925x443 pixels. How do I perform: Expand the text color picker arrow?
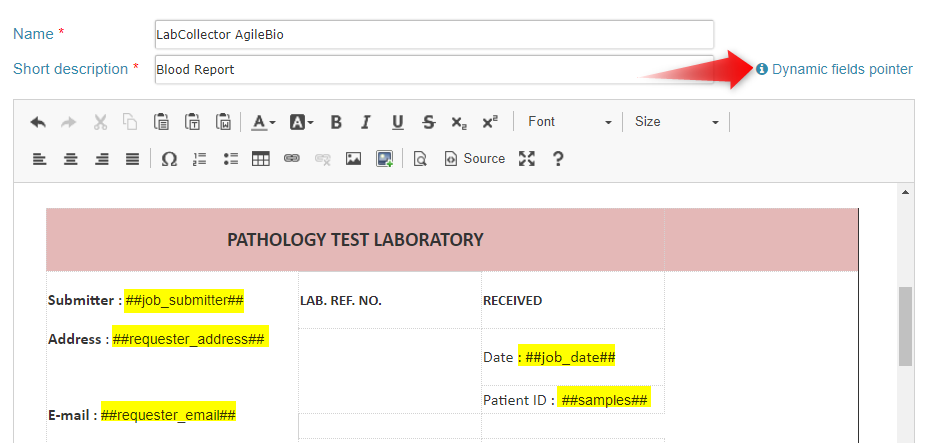tap(273, 123)
